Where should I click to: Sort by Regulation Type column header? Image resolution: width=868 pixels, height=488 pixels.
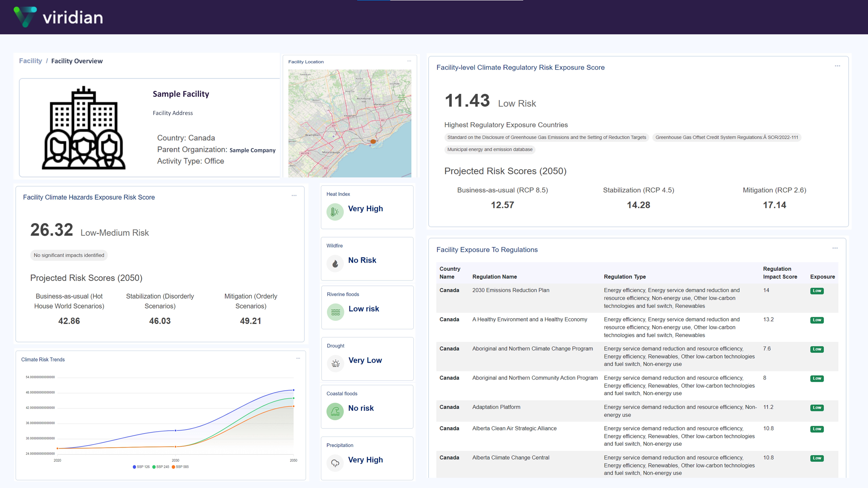[625, 277]
